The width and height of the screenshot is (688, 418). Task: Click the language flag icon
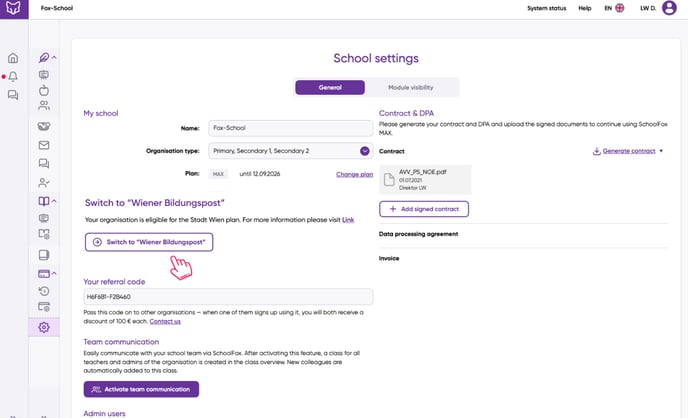click(x=620, y=8)
